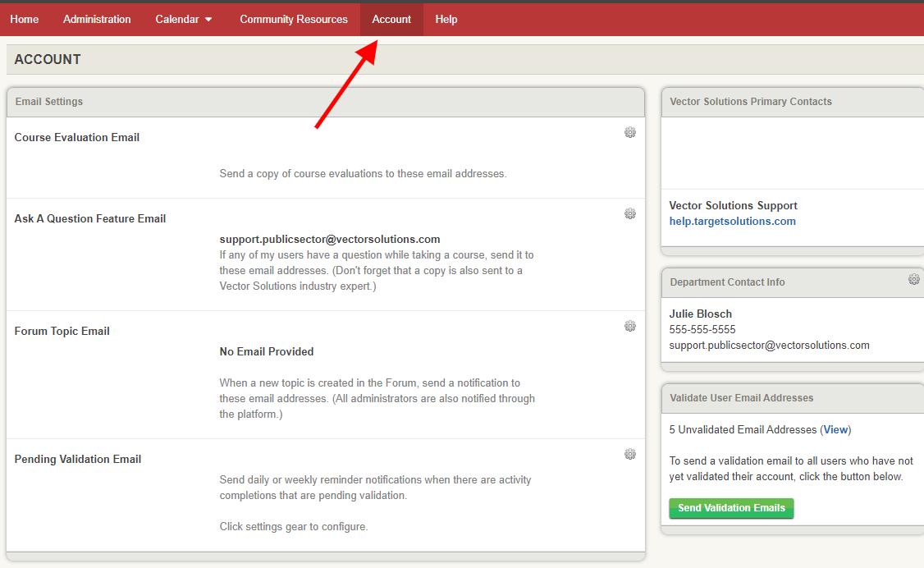The image size is (924, 568).
Task: Open the Help menu item
Action: click(x=446, y=19)
